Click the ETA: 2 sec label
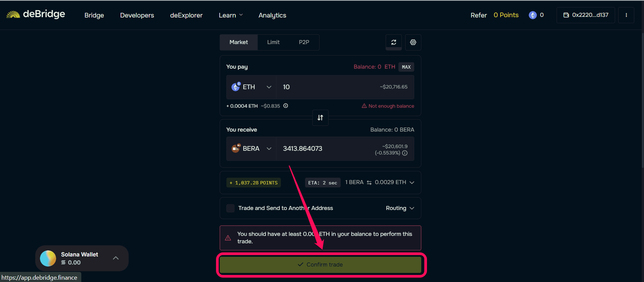644x282 pixels. [323, 183]
